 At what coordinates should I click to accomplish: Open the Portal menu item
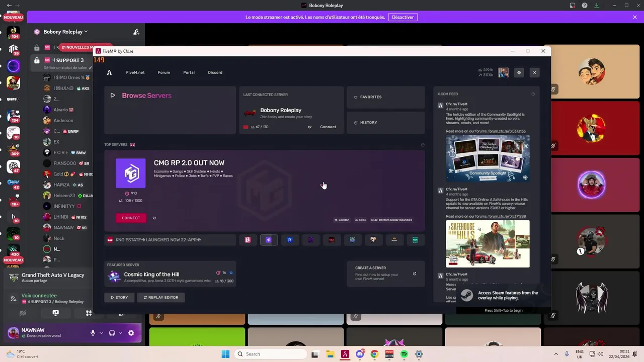coord(189,72)
